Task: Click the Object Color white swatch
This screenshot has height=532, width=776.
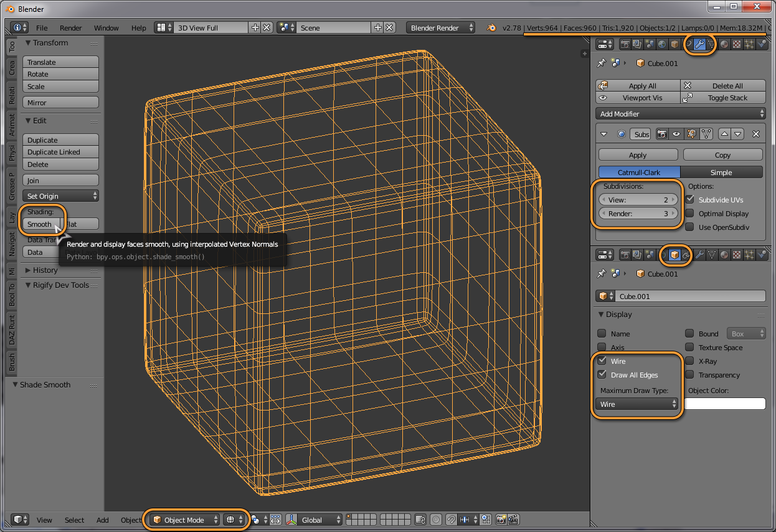Action: point(725,404)
